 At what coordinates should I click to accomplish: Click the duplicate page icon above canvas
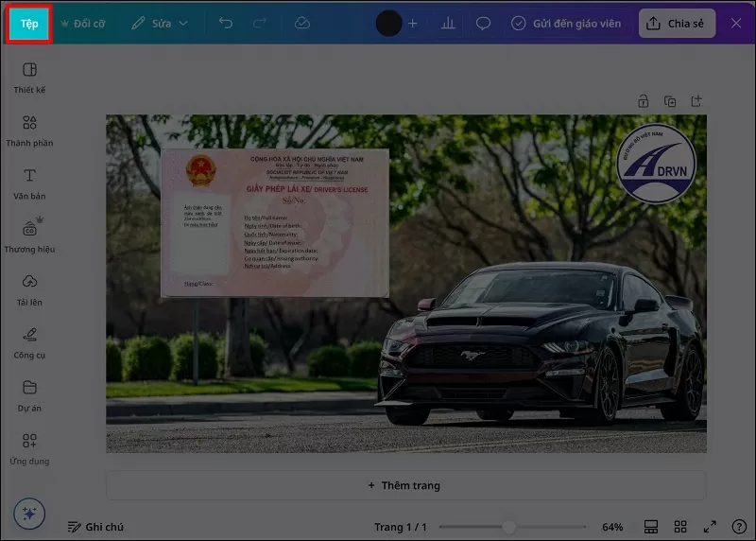pos(670,101)
